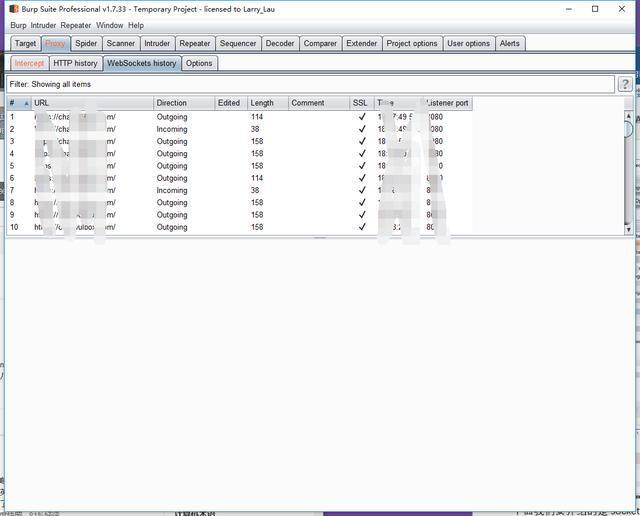Switch to the Spider tab
This screenshot has height=516, width=640.
(x=86, y=43)
